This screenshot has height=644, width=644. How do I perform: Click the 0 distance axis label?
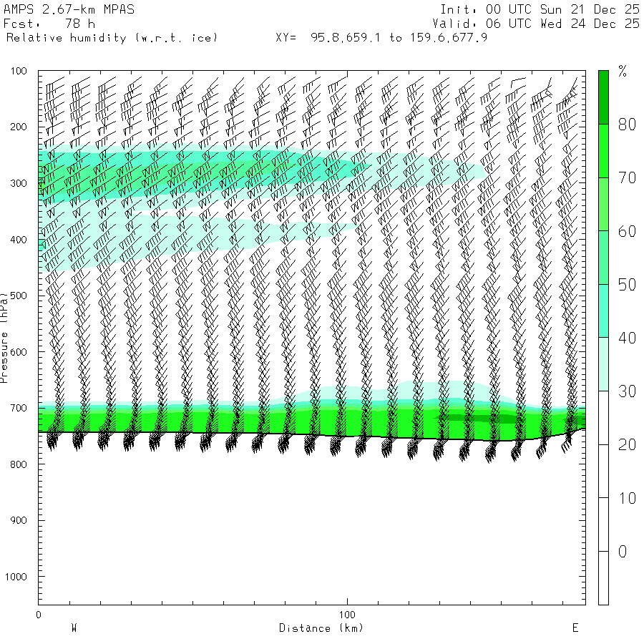39,615
